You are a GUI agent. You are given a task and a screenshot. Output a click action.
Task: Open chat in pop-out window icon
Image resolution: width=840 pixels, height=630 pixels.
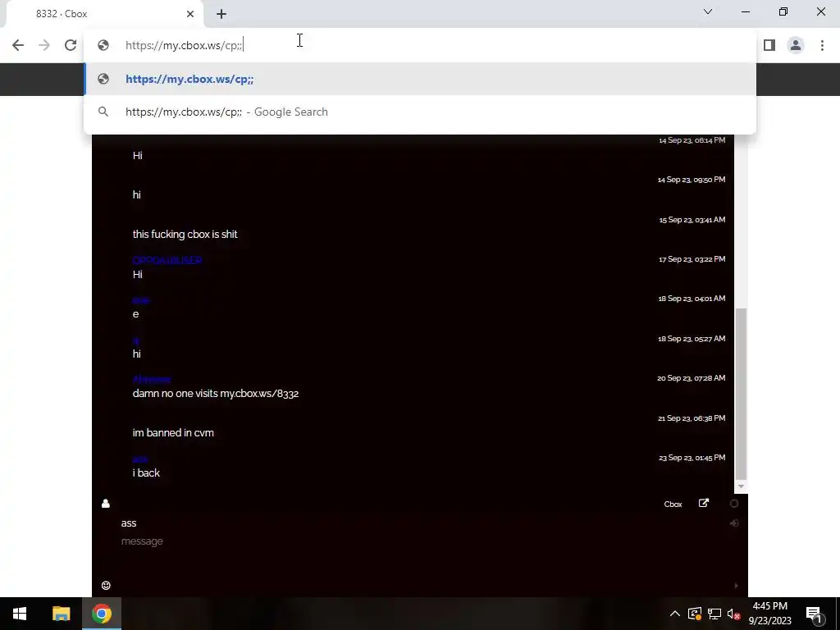point(703,503)
